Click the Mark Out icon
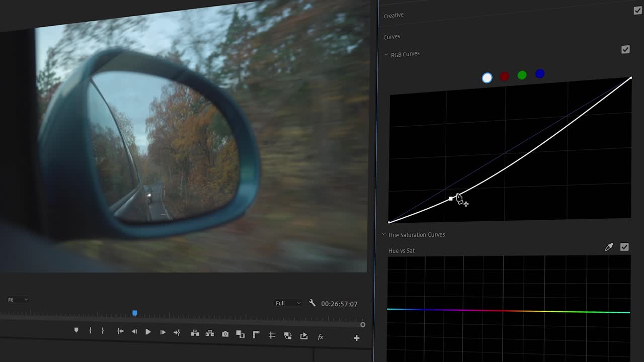 click(103, 331)
